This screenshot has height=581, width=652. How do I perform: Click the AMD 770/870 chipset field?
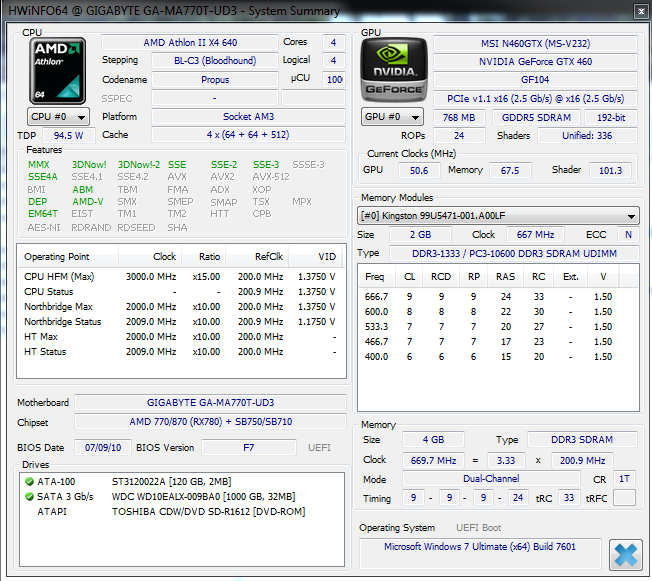point(210,422)
